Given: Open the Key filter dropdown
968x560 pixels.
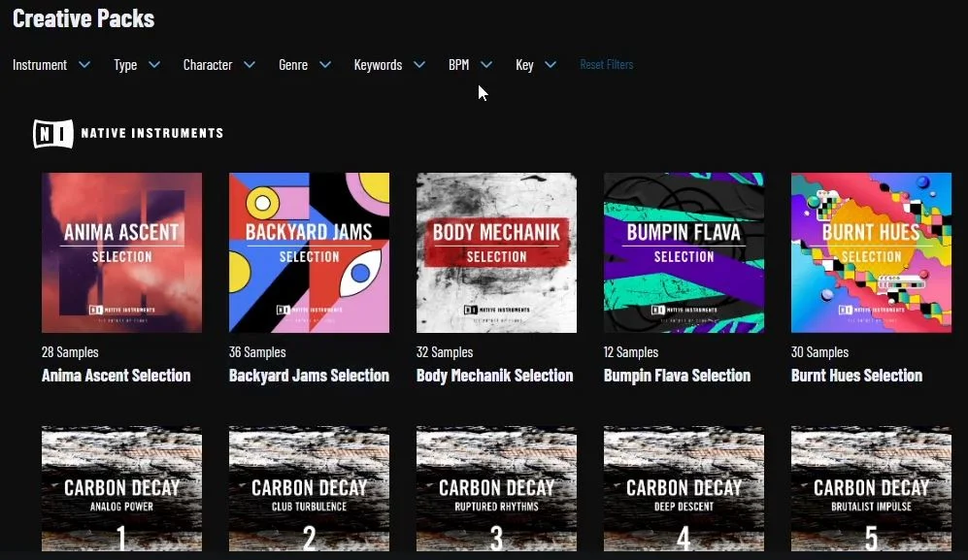Looking at the screenshot, I should [536, 65].
